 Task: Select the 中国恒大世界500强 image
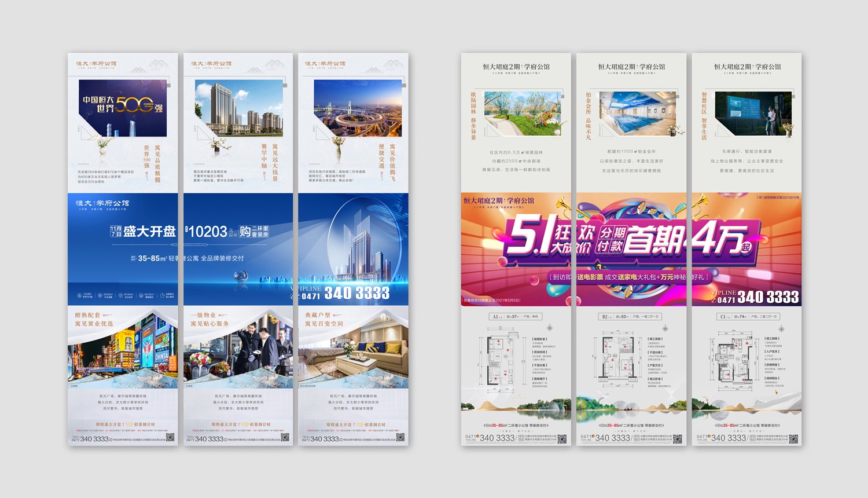[122, 108]
